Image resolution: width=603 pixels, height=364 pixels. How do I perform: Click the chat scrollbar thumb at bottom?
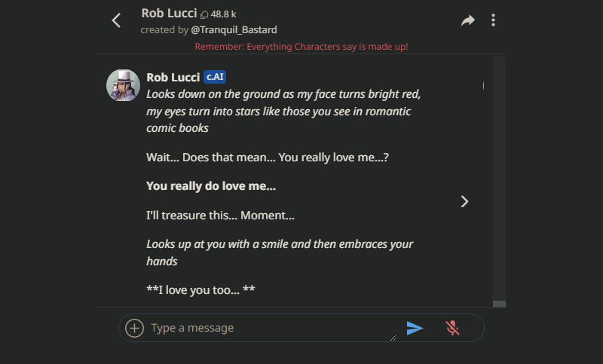498,304
